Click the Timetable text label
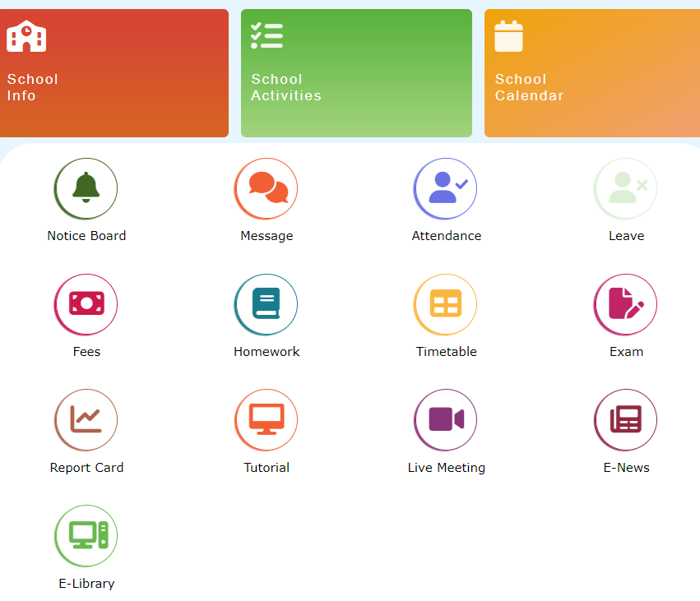 click(x=446, y=352)
